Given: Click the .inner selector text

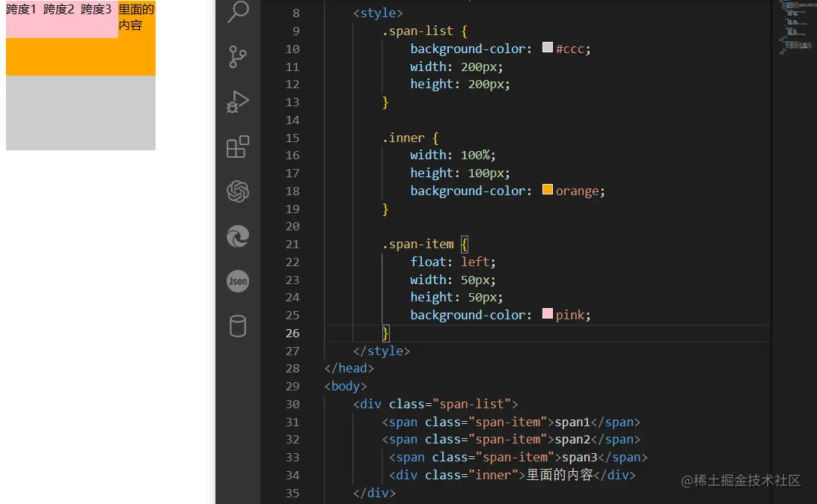Looking at the screenshot, I should (404, 138).
